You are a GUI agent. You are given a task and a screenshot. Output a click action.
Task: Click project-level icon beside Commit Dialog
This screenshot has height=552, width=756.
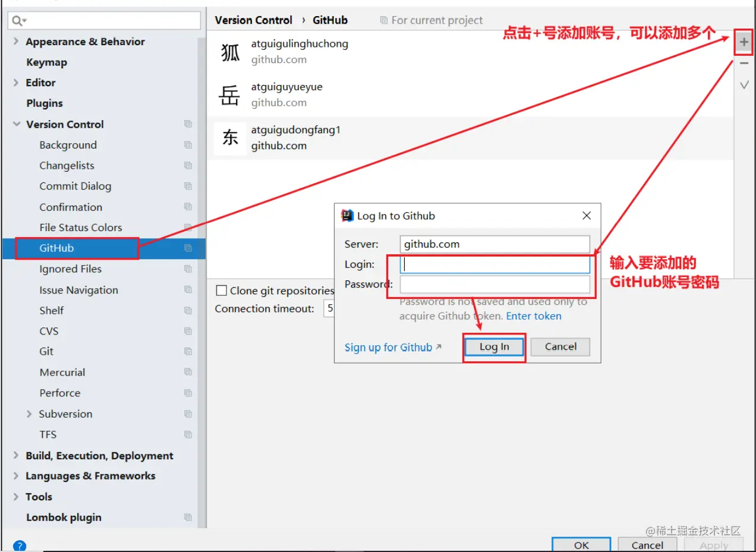tap(188, 186)
